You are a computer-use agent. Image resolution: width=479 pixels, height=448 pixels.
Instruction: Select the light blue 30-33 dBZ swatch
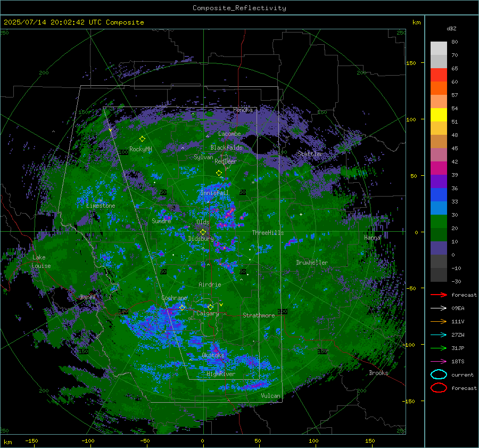[439, 208]
